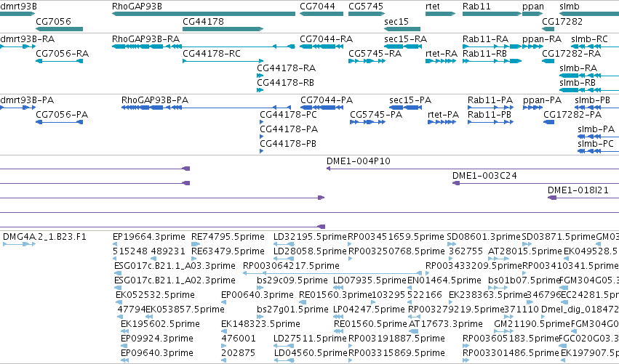Viewport: 619px width, 364px height.
Task: Select EST DMG4A.2_1.B23.F1
Action: click(19, 245)
